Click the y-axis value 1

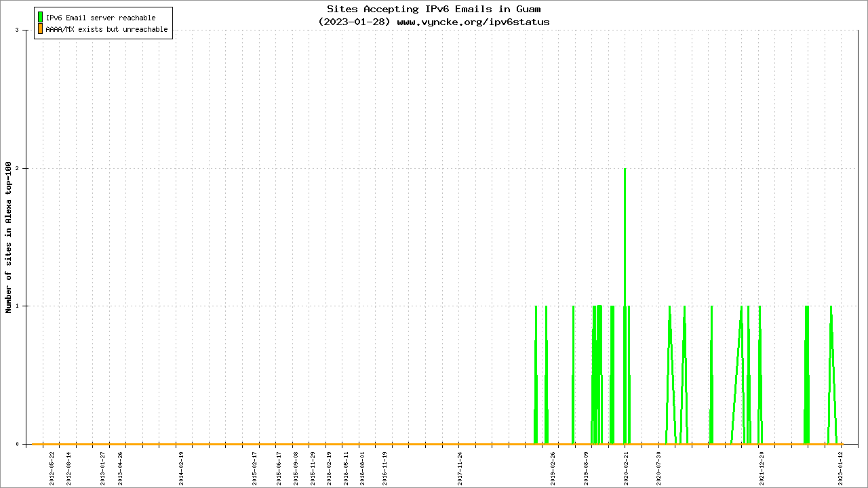(x=26, y=306)
